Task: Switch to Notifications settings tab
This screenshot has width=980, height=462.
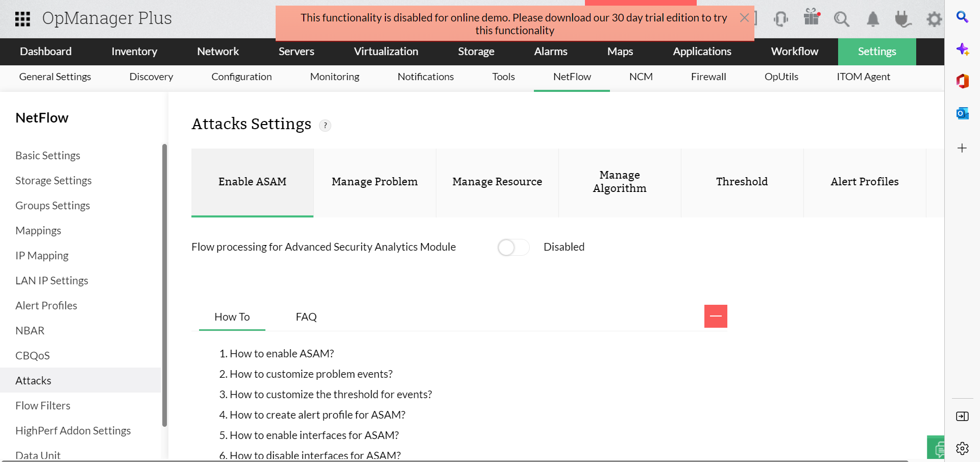Action: pos(426,77)
